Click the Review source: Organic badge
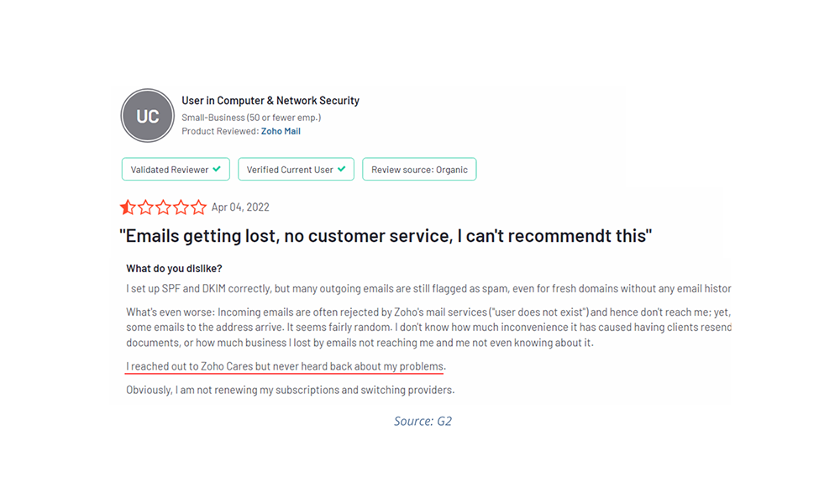840x504 pixels. [419, 169]
